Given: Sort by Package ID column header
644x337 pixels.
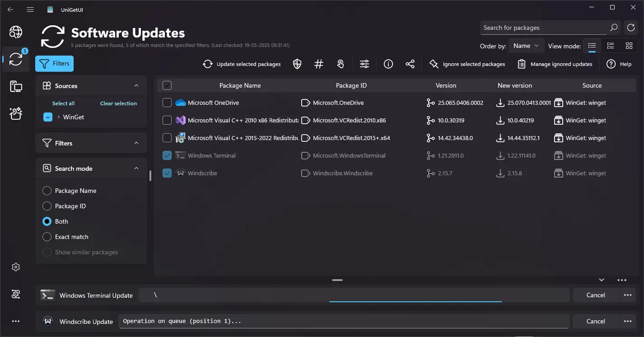Looking at the screenshot, I should 351,85.
